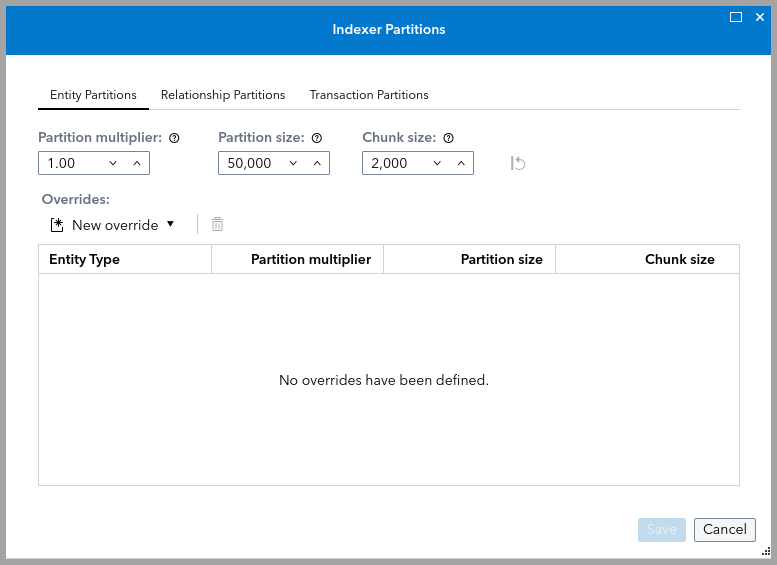The image size is (777, 565).
Task: Click the New override star icon
Action: 57,225
